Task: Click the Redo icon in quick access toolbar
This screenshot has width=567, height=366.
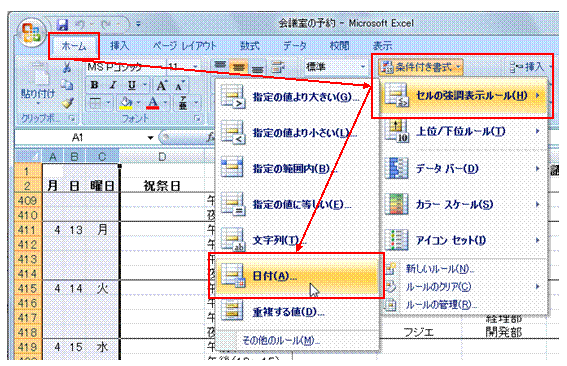Action: pyautogui.click(x=107, y=25)
